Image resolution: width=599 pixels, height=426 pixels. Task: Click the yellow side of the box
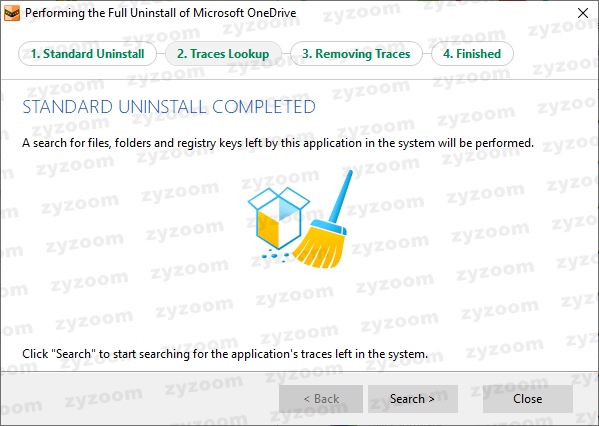tap(268, 229)
